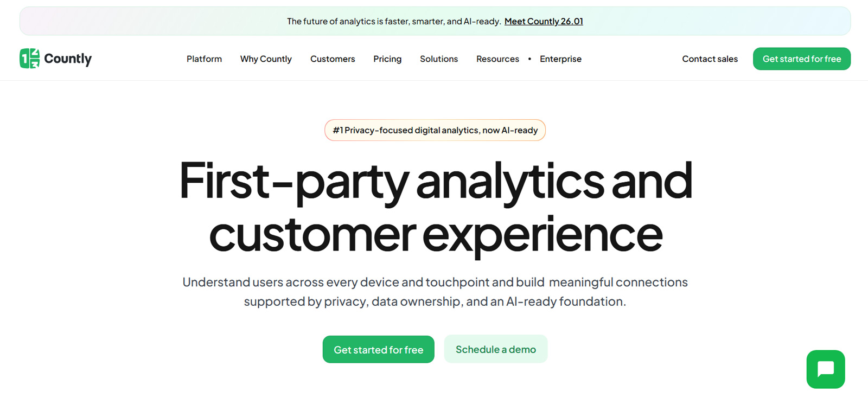
Task: Expand the Why Countly menu
Action: pos(266,59)
